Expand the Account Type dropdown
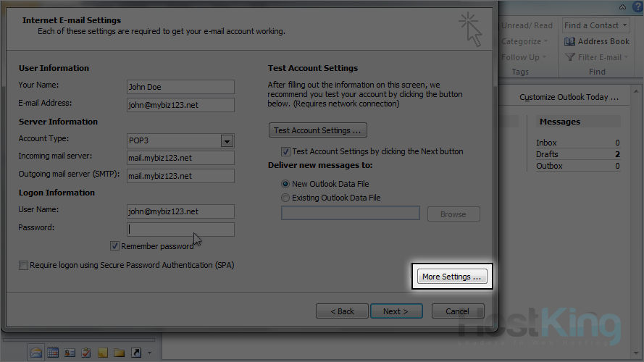The image size is (644, 362). pos(227,141)
